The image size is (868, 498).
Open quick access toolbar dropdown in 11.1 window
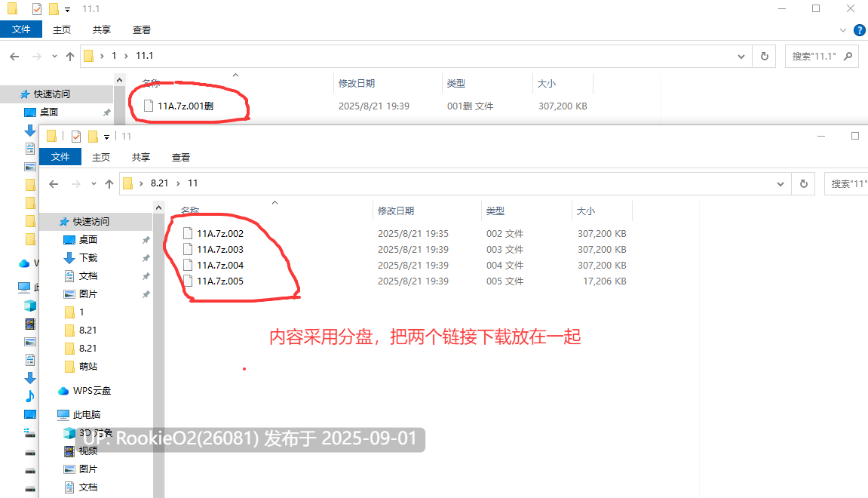(68, 9)
